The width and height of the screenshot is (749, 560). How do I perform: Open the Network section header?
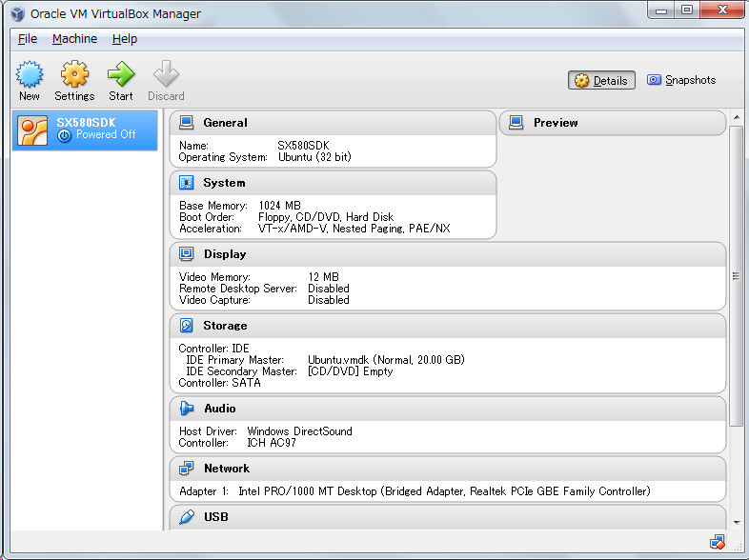[x=448, y=469]
